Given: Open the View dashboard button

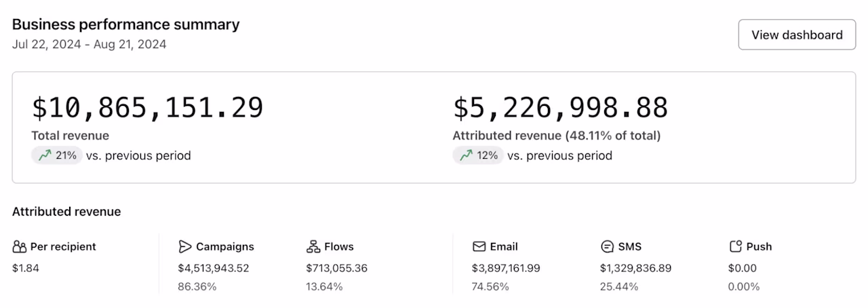Looking at the screenshot, I should click(x=797, y=35).
